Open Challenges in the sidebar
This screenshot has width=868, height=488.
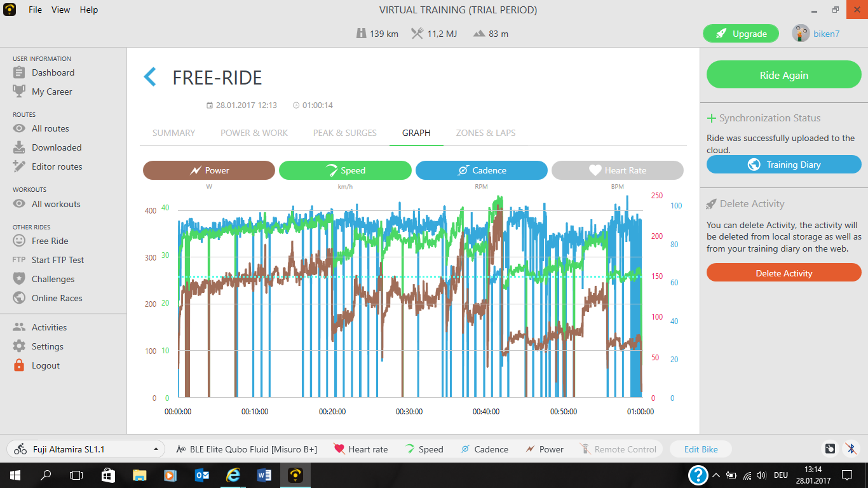53,279
